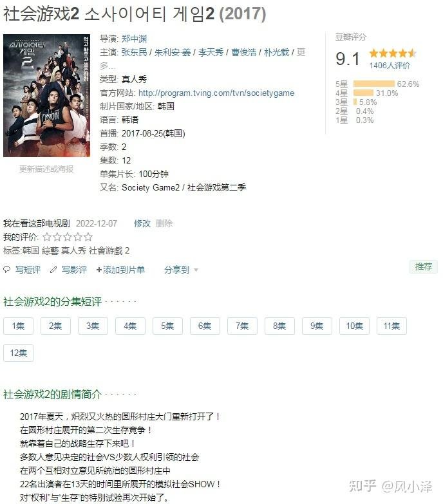Open the 1406人评价 ratings link
Screen dimensions: 443x504
click(390, 66)
